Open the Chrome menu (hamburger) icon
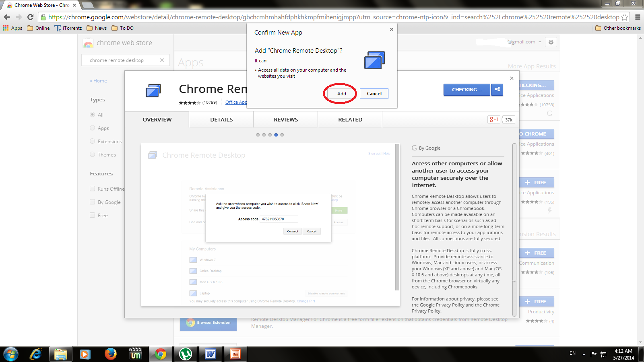This screenshot has width=644, height=362. click(638, 17)
